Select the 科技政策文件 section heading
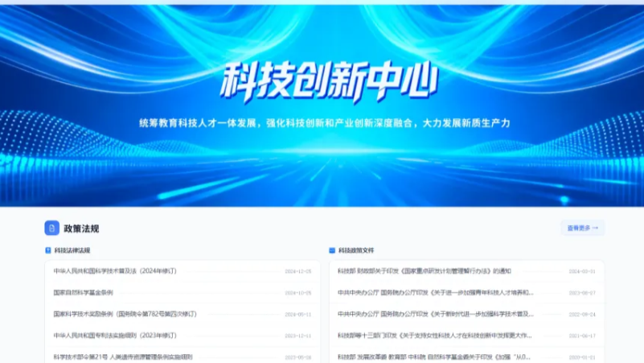 coord(356,250)
